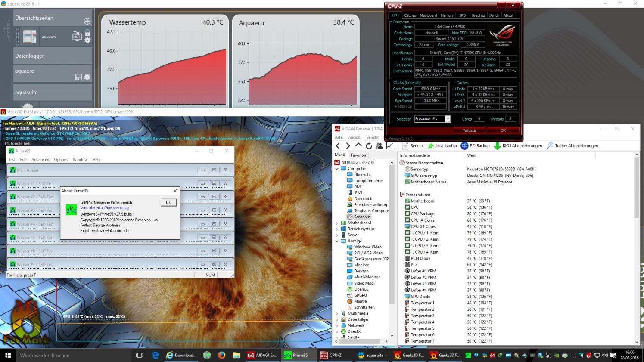644x362 pixels.
Task: Click the Windows durchsuchen search box
Action: click(x=73, y=355)
